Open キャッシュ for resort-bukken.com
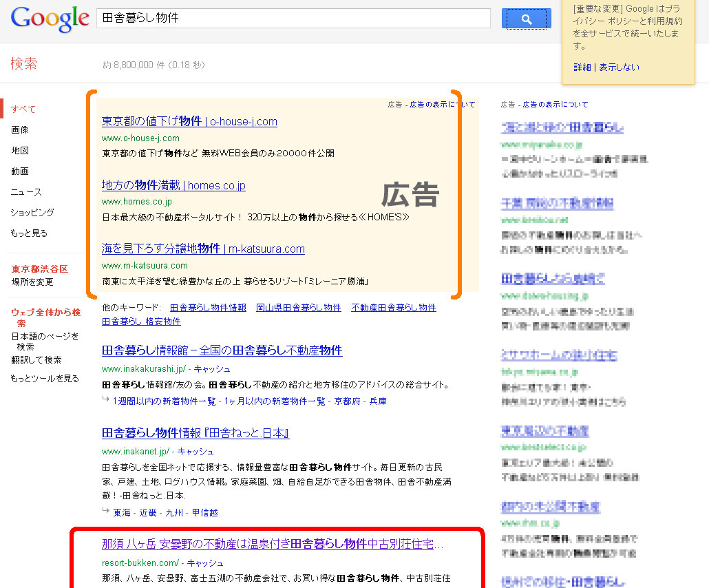The image size is (709, 588). tap(205, 563)
